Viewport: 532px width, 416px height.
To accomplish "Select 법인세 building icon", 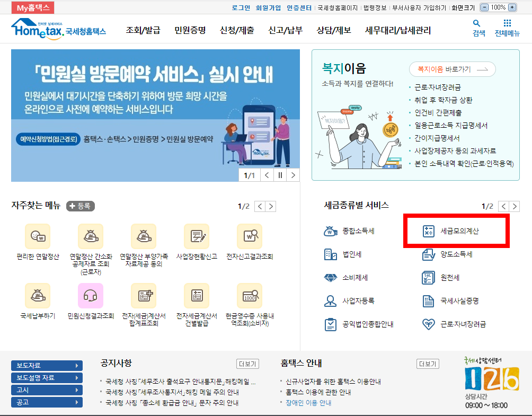I will [331, 254].
